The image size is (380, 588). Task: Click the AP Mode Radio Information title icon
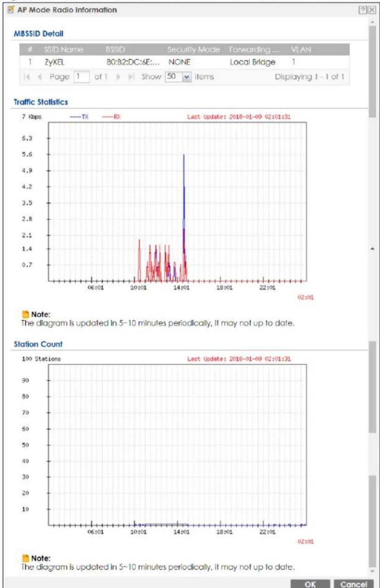point(10,10)
